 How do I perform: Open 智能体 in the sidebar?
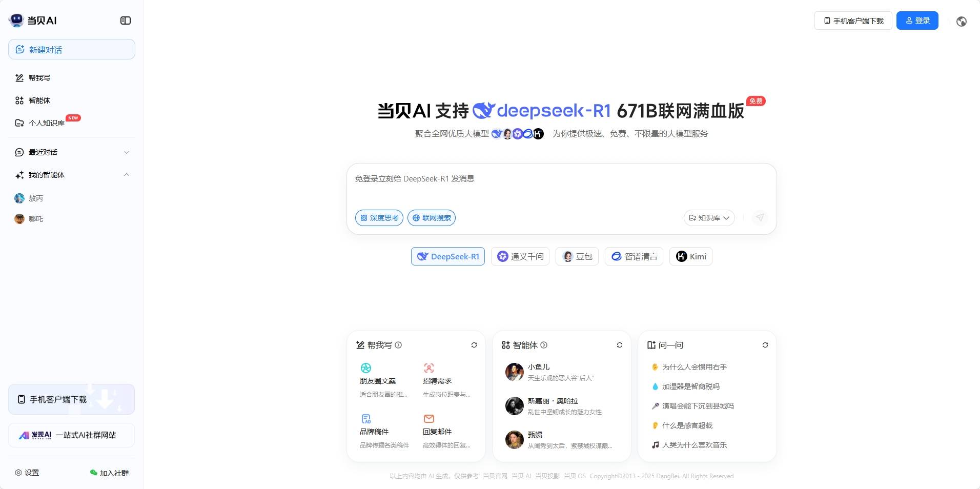[72, 100]
